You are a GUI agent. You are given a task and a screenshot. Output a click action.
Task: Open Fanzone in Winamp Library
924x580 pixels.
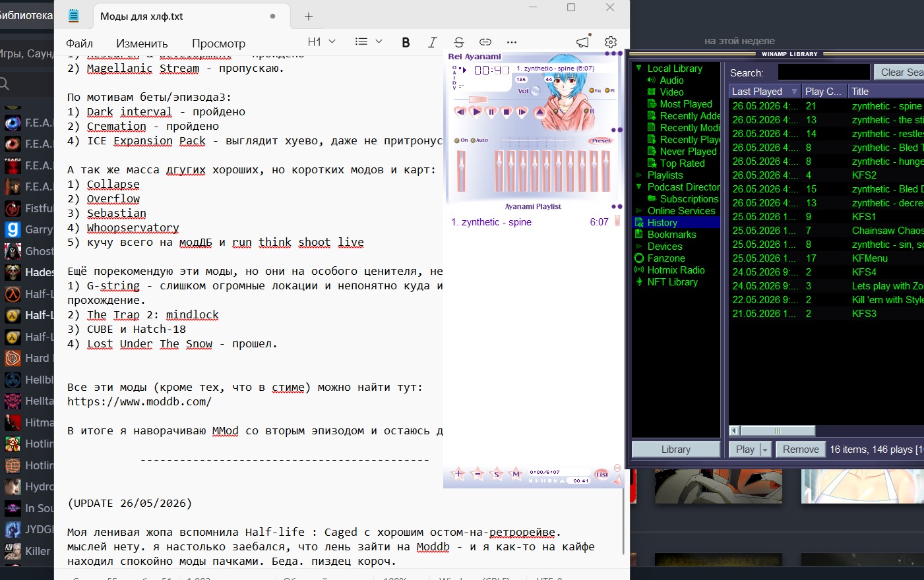[x=666, y=258]
